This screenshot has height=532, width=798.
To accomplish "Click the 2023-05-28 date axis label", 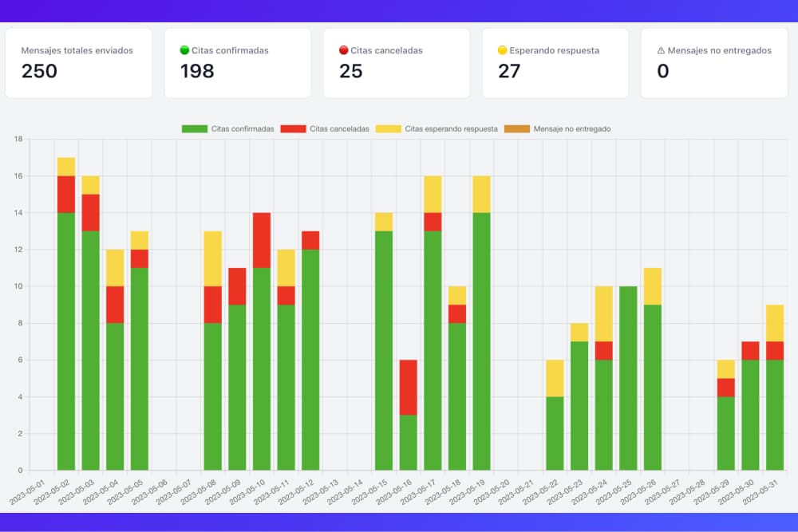I will click(687, 492).
